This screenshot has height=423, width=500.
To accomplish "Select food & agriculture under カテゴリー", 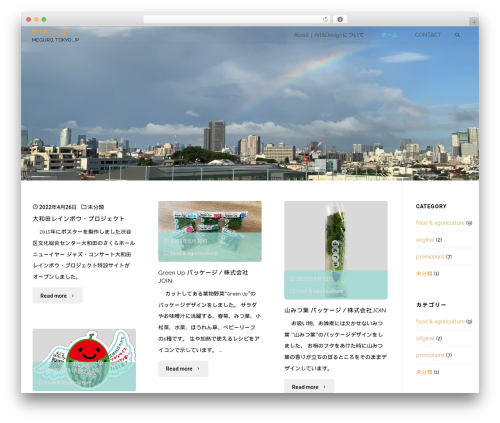I will click(x=440, y=321).
